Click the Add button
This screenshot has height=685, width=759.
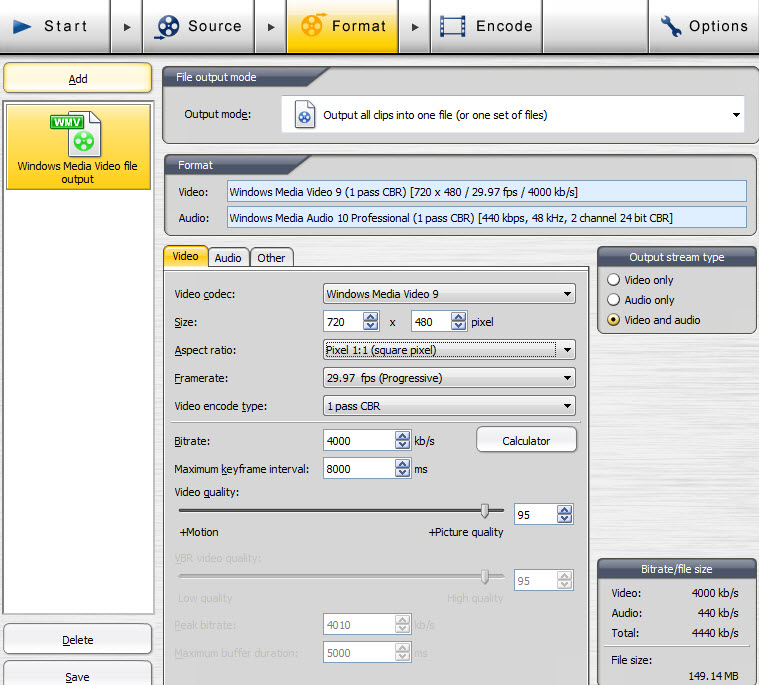tap(77, 78)
